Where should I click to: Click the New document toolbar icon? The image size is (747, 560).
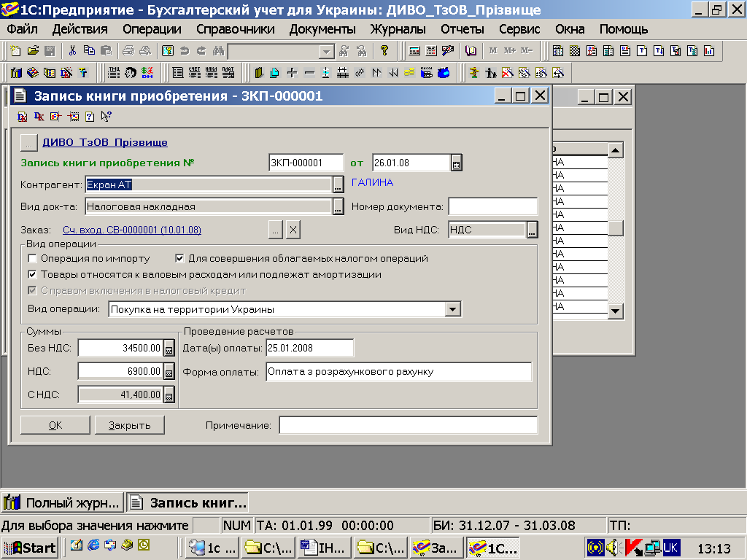16,50
